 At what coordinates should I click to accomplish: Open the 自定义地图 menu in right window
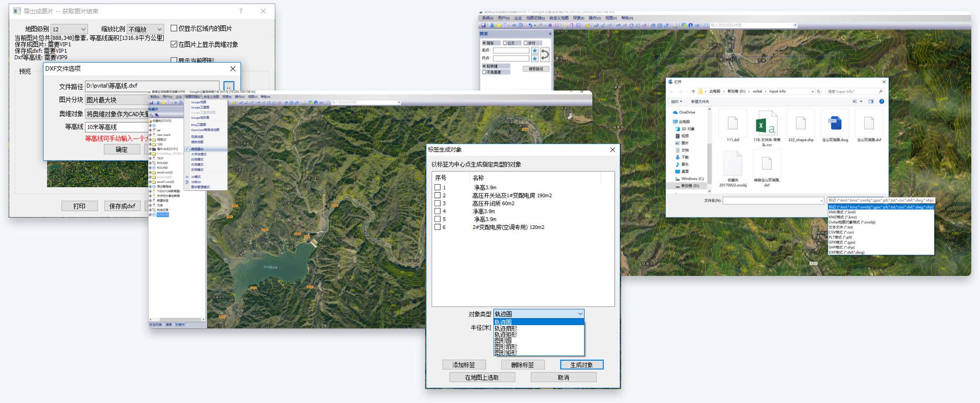click(559, 18)
